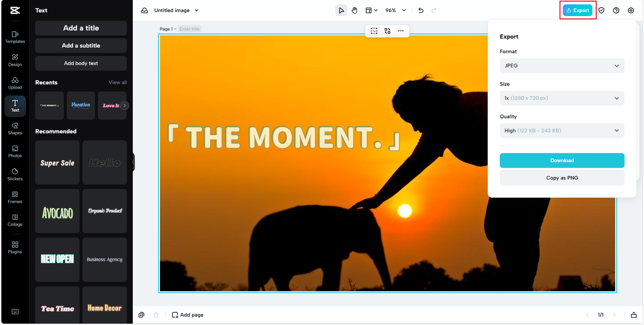Open the Size 1x dropdown

(562, 98)
